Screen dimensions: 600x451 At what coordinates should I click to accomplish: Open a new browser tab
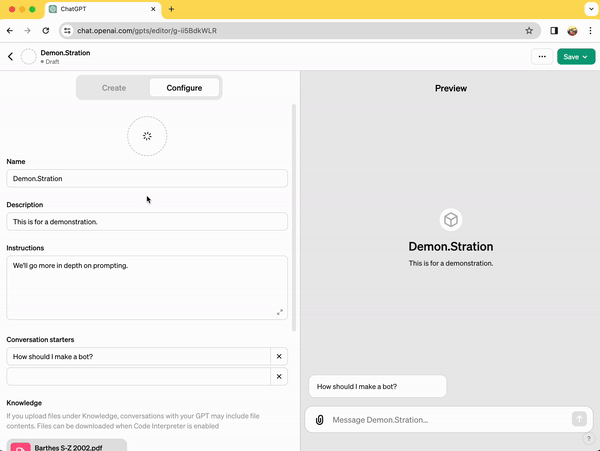click(171, 9)
